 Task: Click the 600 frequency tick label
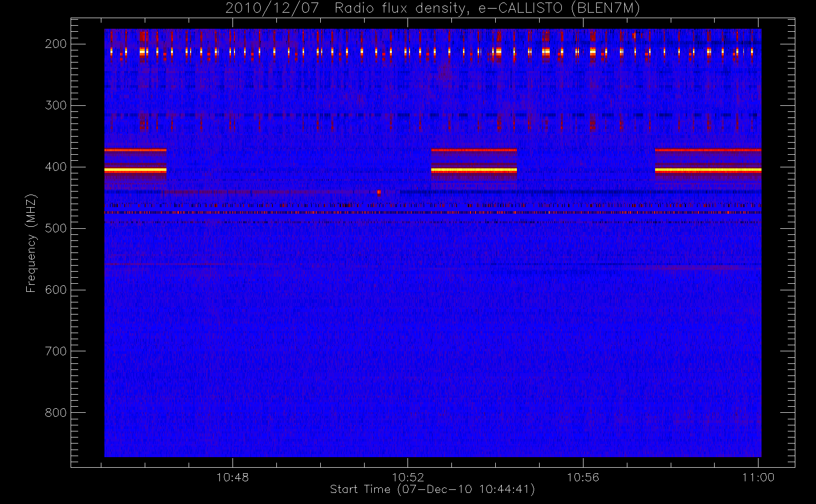(56, 290)
